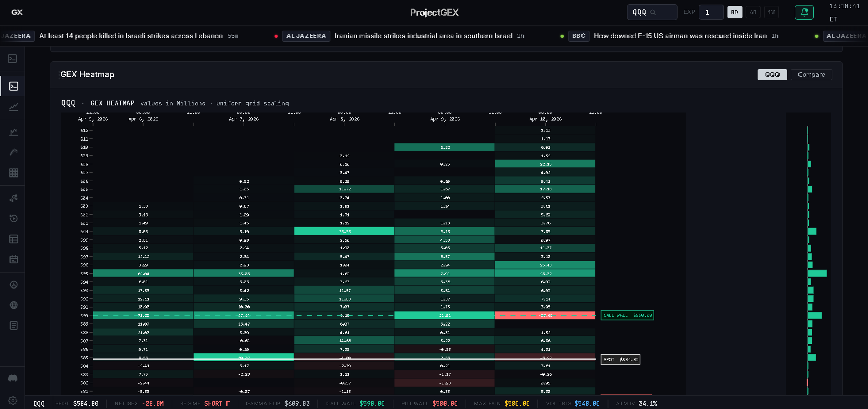Click the CALL WALL $590.00 label
868x409 pixels.
[627, 315]
